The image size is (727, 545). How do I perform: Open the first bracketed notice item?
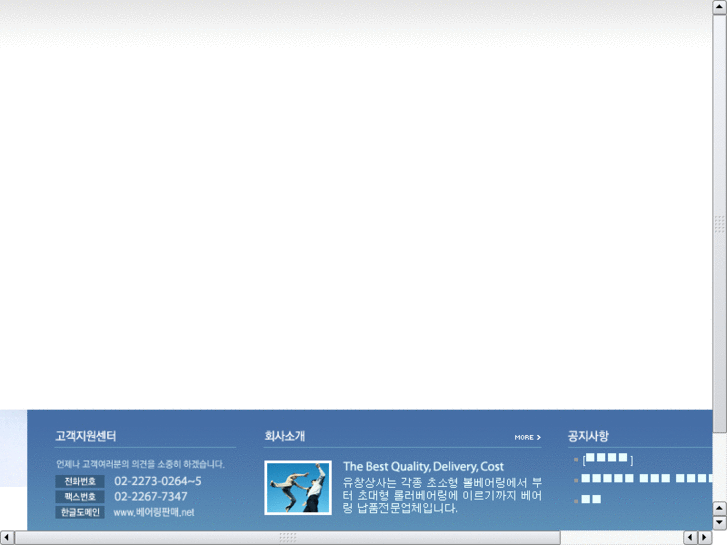607,459
